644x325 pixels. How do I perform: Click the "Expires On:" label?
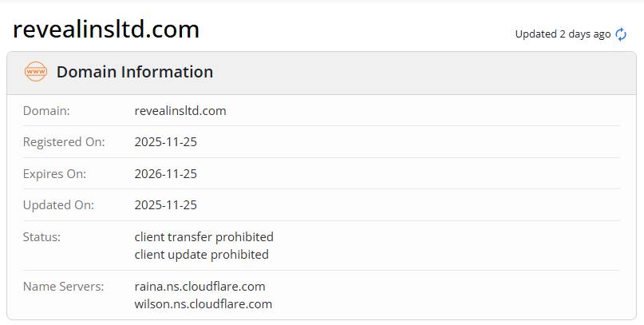pyautogui.click(x=54, y=173)
